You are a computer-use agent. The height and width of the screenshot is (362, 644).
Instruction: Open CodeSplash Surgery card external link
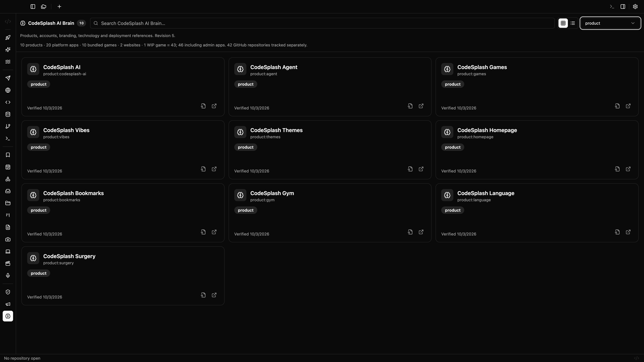214,295
